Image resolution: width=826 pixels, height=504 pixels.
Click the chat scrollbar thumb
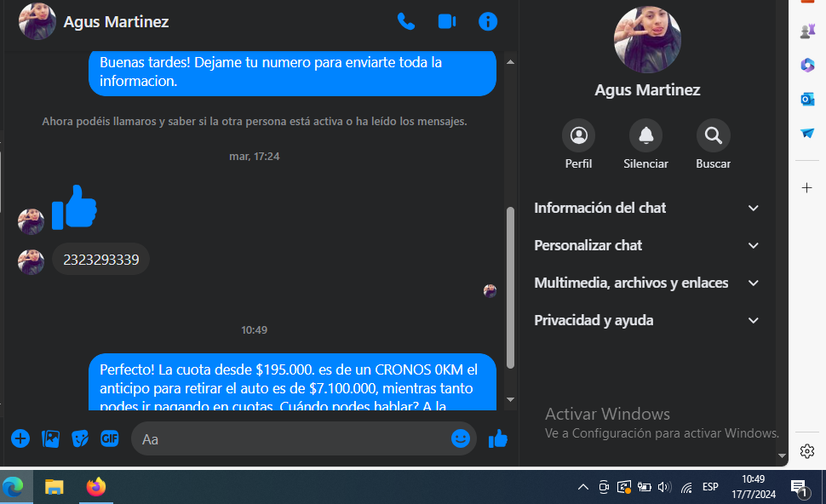pyautogui.click(x=510, y=288)
